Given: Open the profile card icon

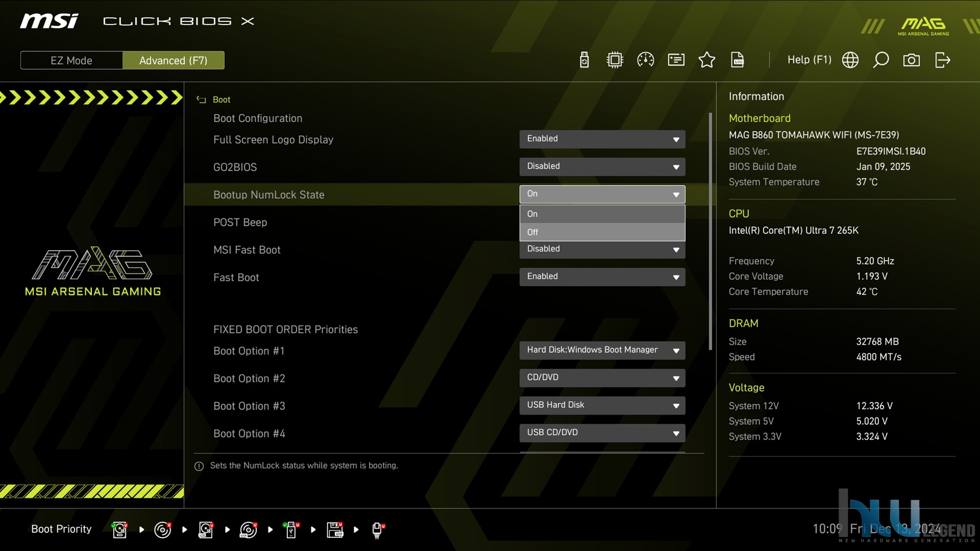Looking at the screenshot, I should pos(676,60).
